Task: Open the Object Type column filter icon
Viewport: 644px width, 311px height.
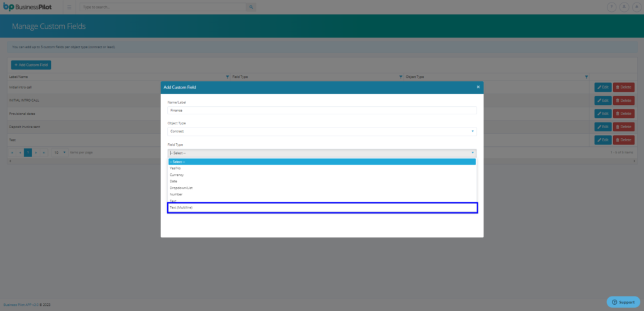Action: (x=586, y=77)
